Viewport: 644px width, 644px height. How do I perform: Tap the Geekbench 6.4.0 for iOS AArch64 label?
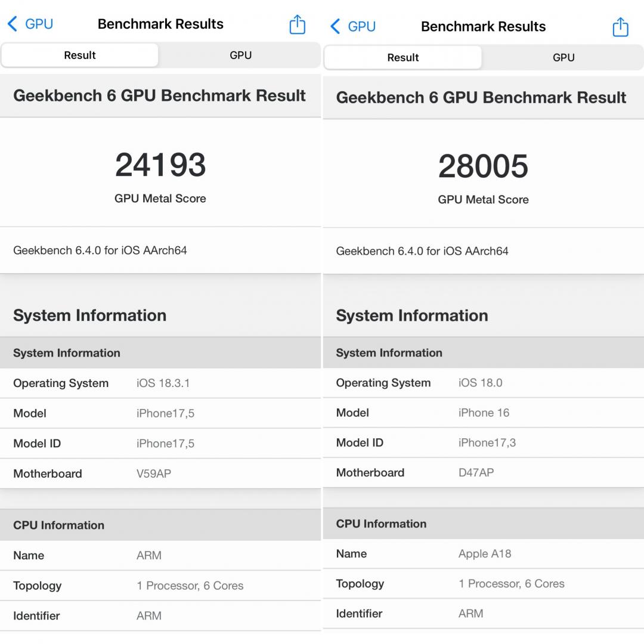coord(100,250)
